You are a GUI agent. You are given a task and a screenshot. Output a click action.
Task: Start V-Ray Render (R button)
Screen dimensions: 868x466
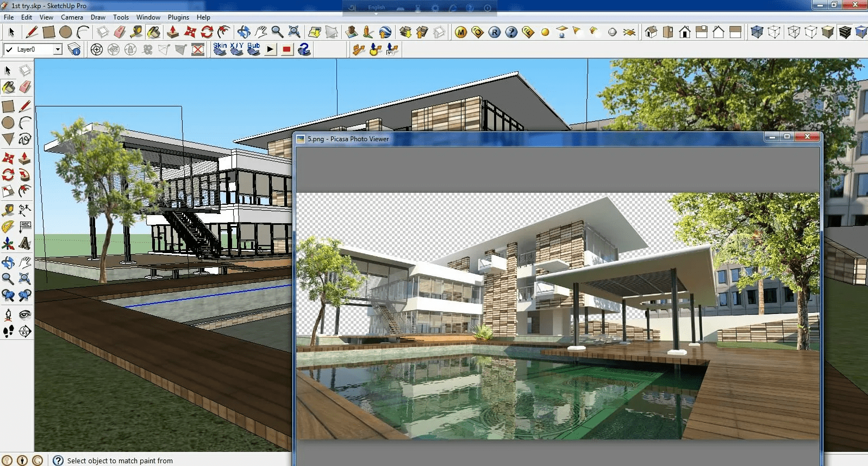click(495, 32)
